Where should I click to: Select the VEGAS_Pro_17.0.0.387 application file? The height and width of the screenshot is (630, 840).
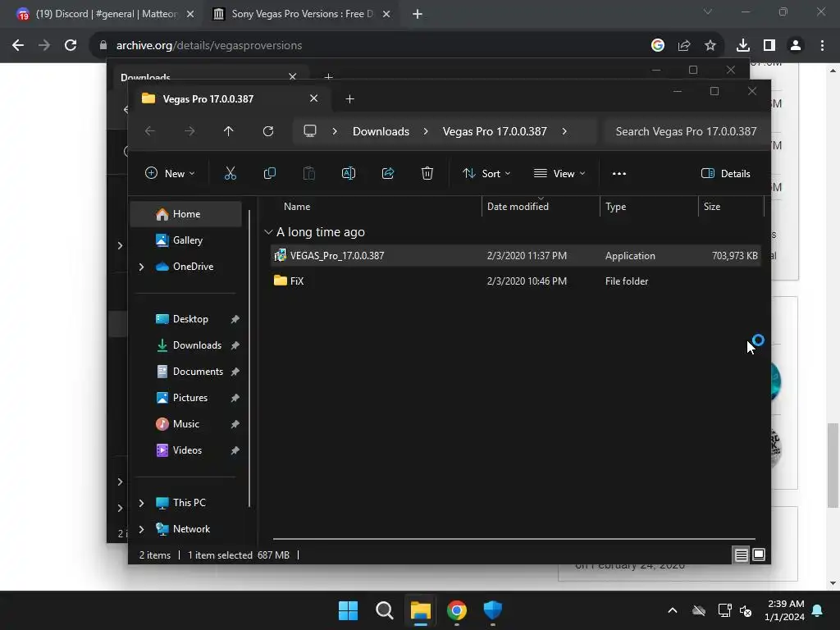(515, 256)
